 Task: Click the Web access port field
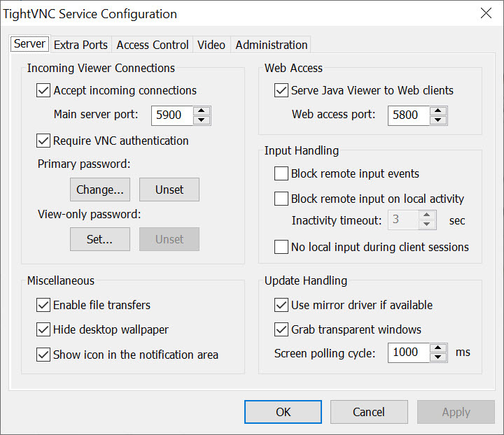point(409,115)
